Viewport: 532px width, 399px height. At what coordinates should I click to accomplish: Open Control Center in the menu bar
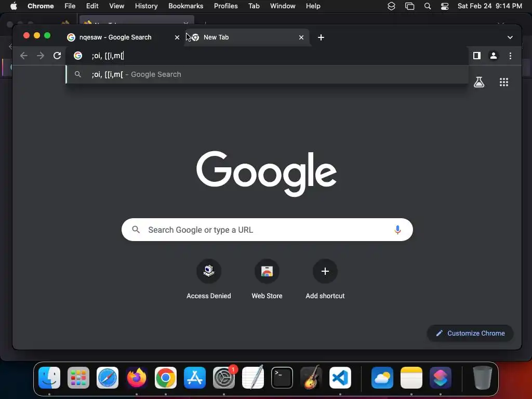coord(445,6)
